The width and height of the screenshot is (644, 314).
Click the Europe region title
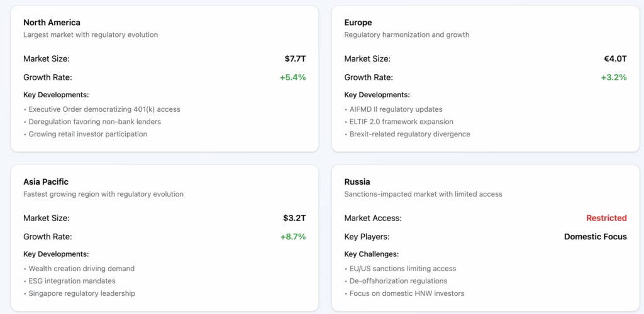pos(358,23)
